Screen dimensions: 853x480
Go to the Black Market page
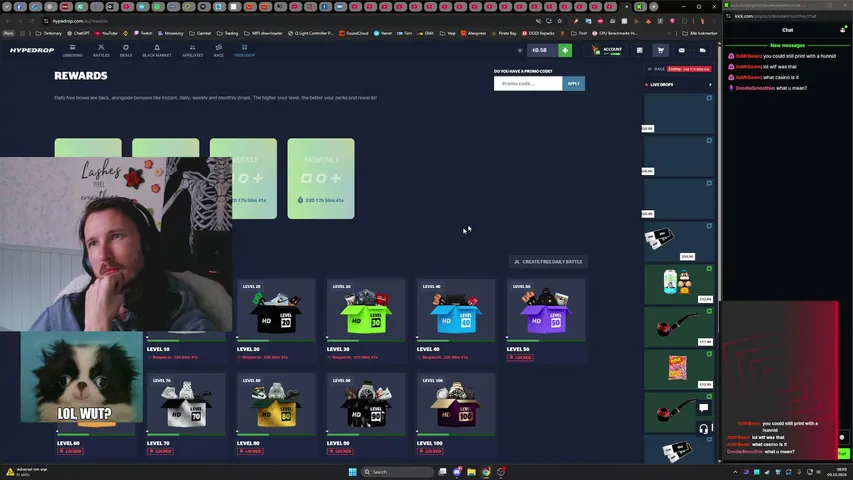pos(157,51)
